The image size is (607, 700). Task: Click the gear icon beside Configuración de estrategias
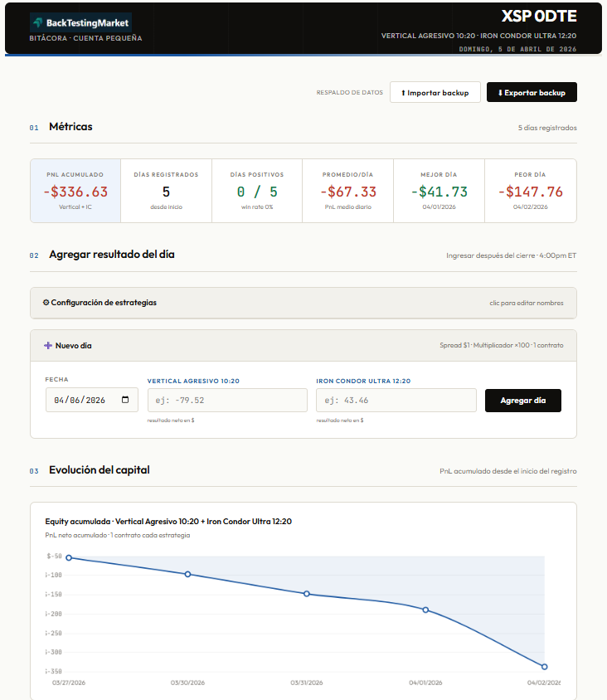pos(46,303)
